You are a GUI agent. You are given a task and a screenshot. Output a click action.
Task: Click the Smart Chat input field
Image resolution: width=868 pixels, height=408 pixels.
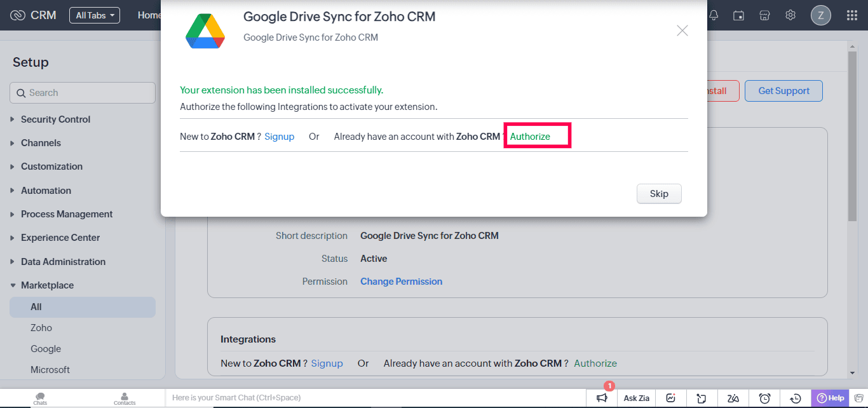pos(375,398)
